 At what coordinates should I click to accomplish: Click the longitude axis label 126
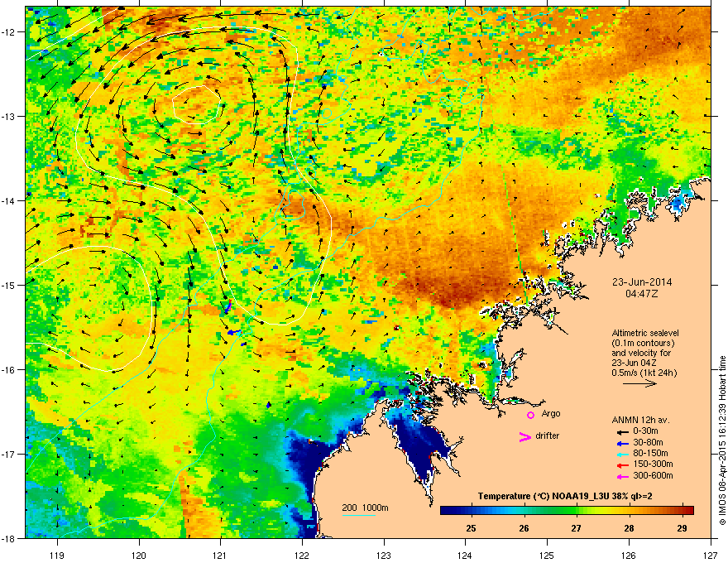tap(629, 555)
